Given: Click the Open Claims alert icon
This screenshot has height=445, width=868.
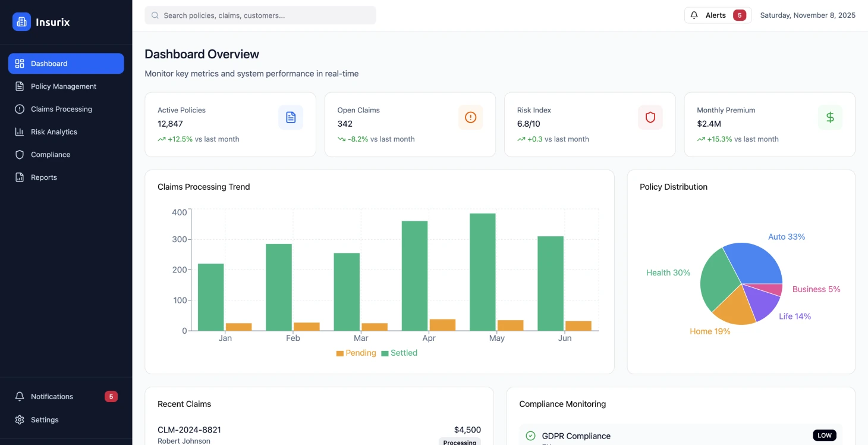Looking at the screenshot, I should click(470, 117).
